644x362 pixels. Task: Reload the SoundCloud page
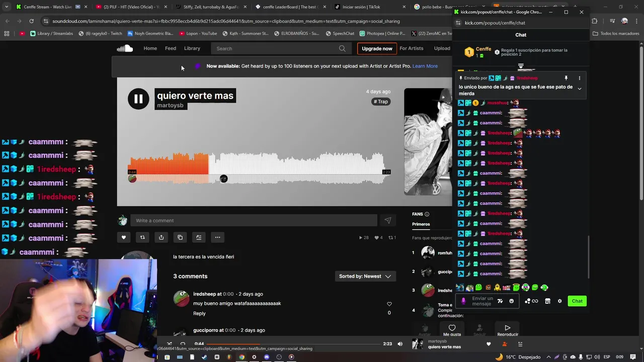point(31,21)
